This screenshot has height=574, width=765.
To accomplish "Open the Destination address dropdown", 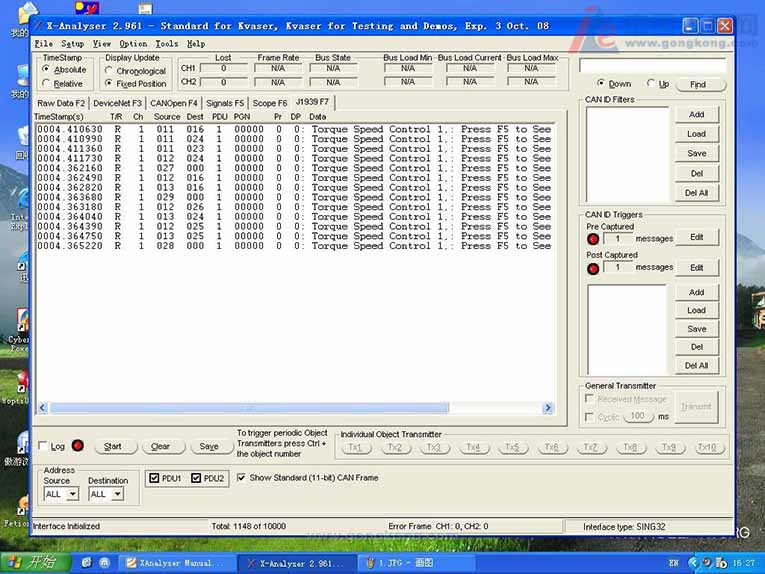I will point(118,494).
